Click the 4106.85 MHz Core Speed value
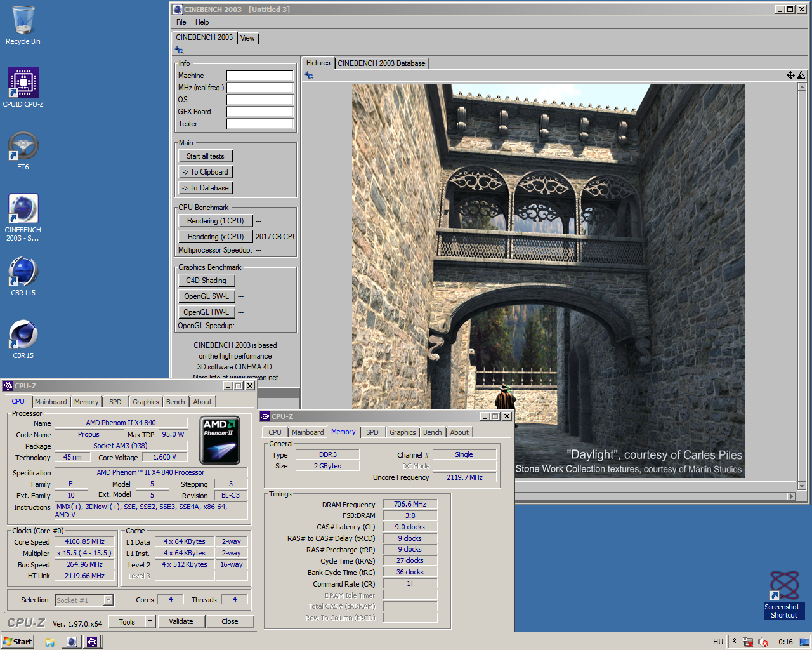Screen dimensions: 812x650 84,541
